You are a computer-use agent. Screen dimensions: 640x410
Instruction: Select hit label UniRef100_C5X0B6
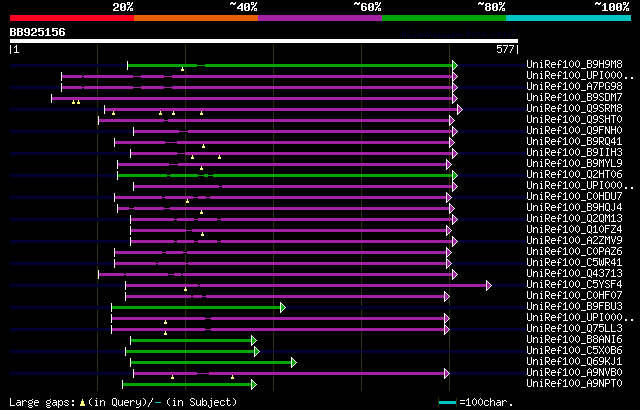coord(574,350)
